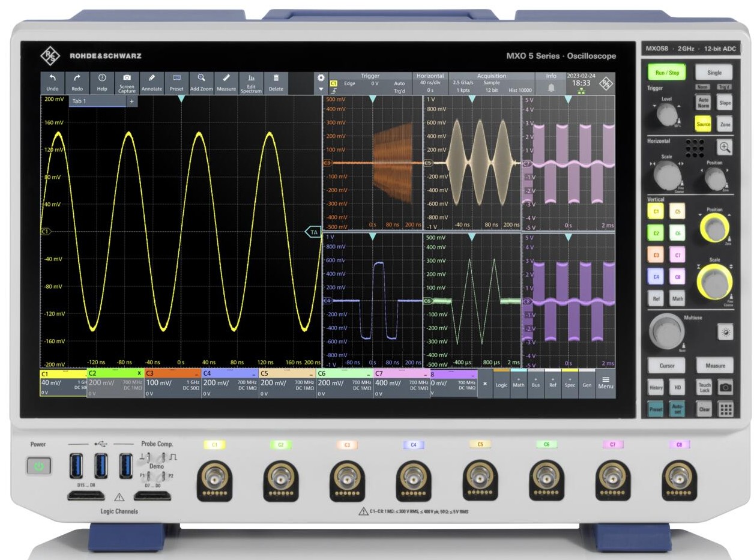The width and height of the screenshot is (754, 560).
Task: Click the Autoset button on front panel
Action: [677, 409]
